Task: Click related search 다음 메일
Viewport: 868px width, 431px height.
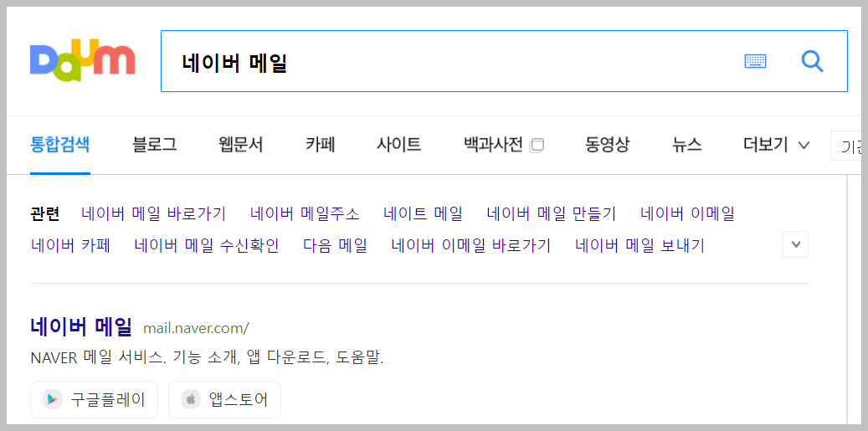Action: (335, 245)
